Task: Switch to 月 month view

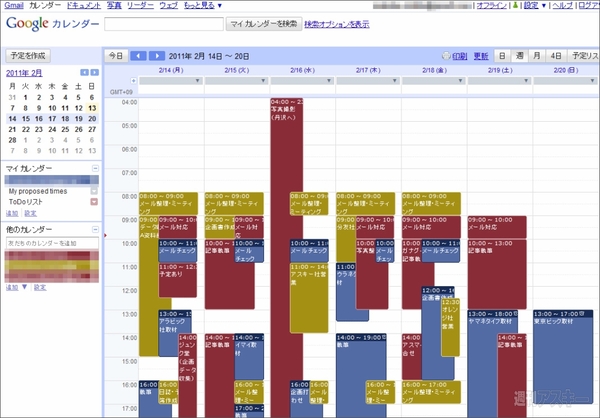Action: [x=537, y=56]
